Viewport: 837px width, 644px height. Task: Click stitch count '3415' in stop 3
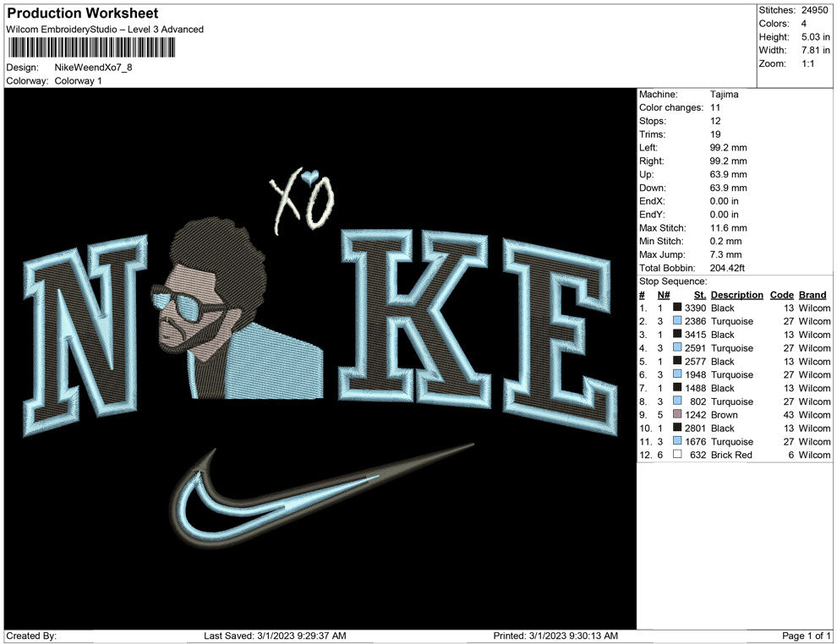pos(695,335)
